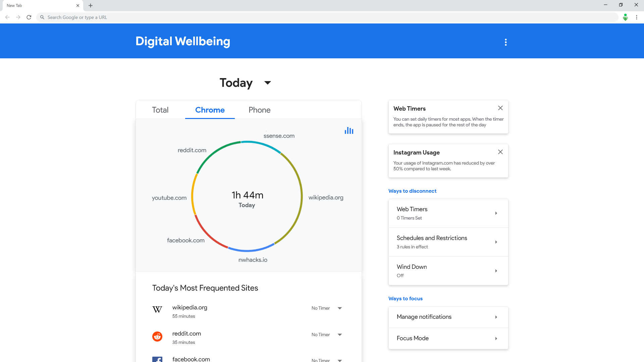Click the Wikipedia site icon
Screen dimensions: 644x362
(157, 309)
